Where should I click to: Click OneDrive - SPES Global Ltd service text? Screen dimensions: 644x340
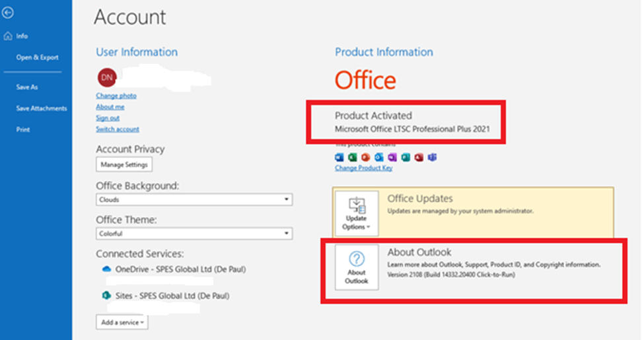point(181,269)
